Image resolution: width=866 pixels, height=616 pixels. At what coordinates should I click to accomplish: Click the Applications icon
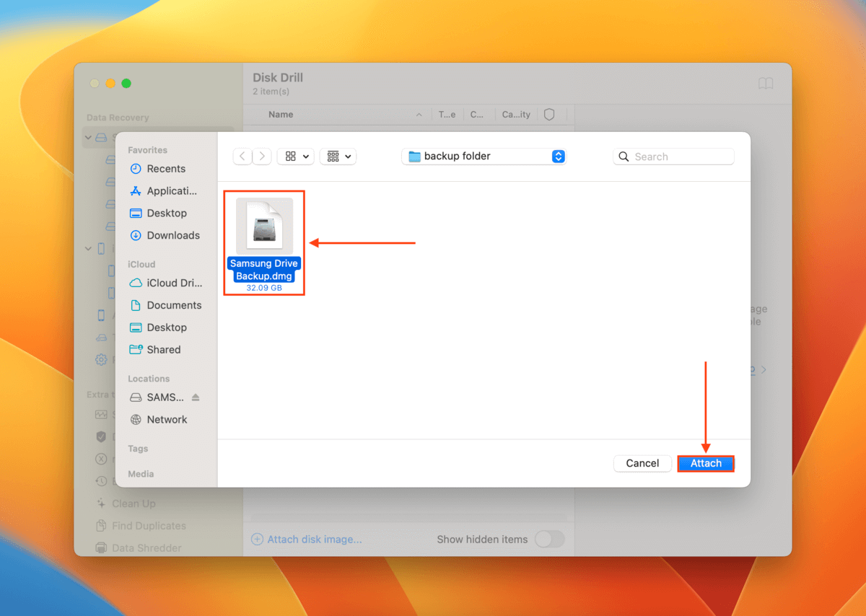136,191
